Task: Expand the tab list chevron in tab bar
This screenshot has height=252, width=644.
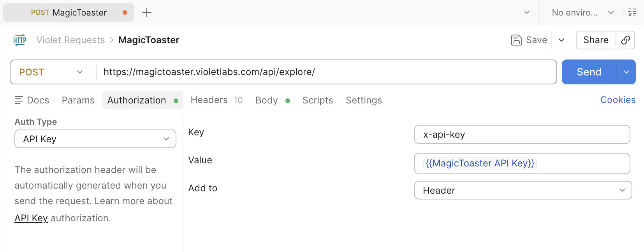Action: pos(527,12)
